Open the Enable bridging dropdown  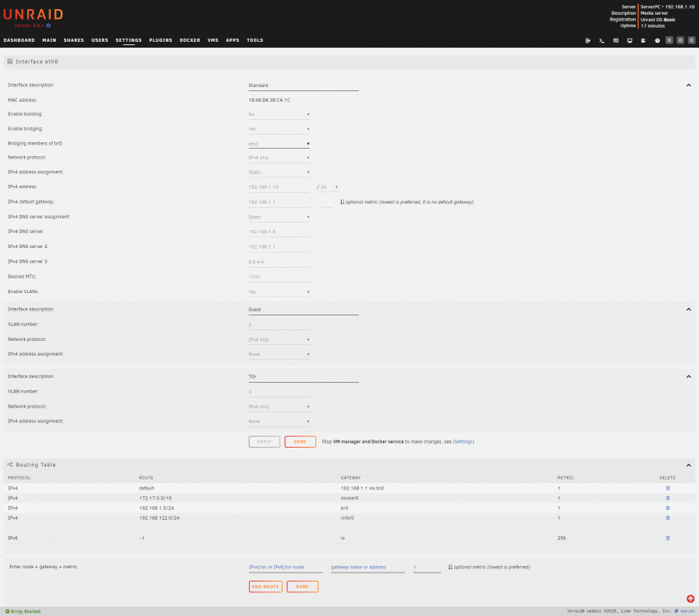tap(278, 129)
